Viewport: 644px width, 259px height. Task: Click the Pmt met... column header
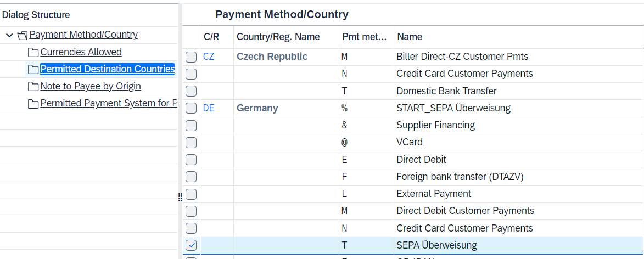point(365,37)
